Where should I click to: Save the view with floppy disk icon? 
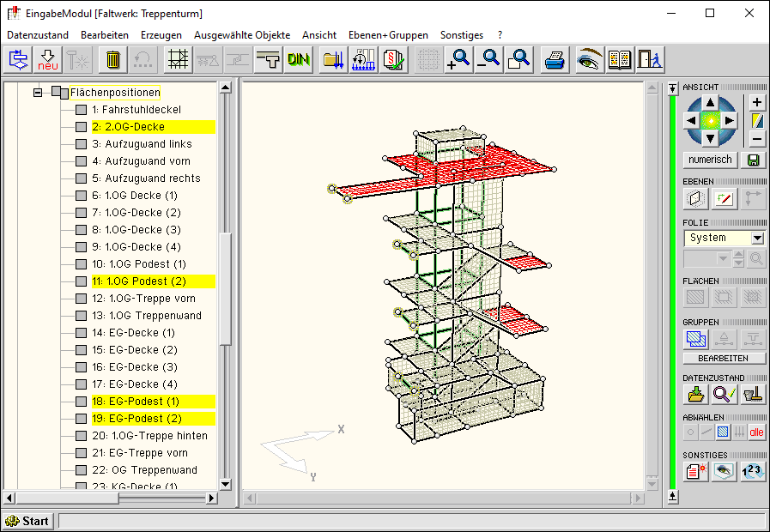coord(753,160)
